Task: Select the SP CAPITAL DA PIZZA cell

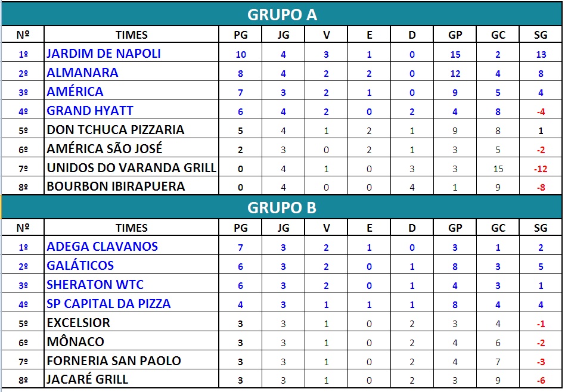Action: pyautogui.click(x=132, y=303)
